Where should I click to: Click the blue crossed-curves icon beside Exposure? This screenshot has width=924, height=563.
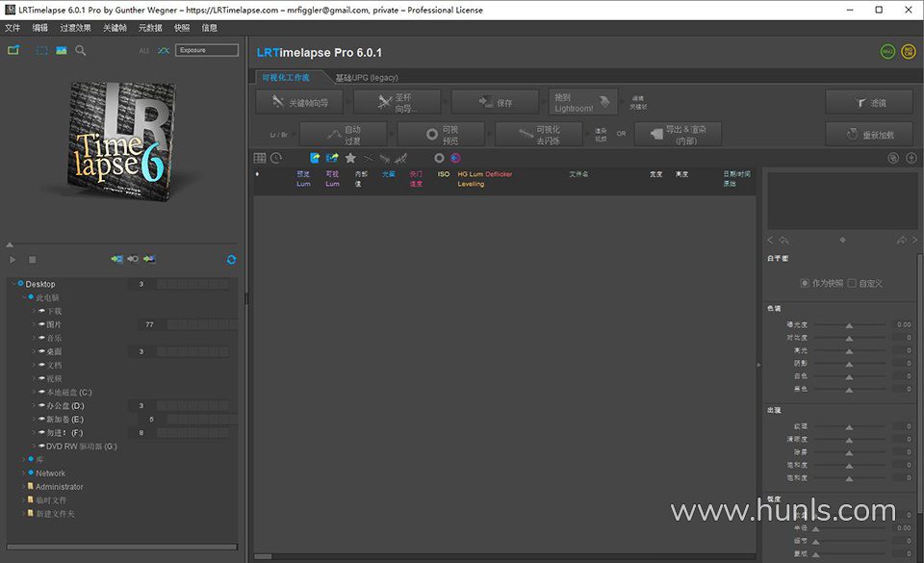164,51
